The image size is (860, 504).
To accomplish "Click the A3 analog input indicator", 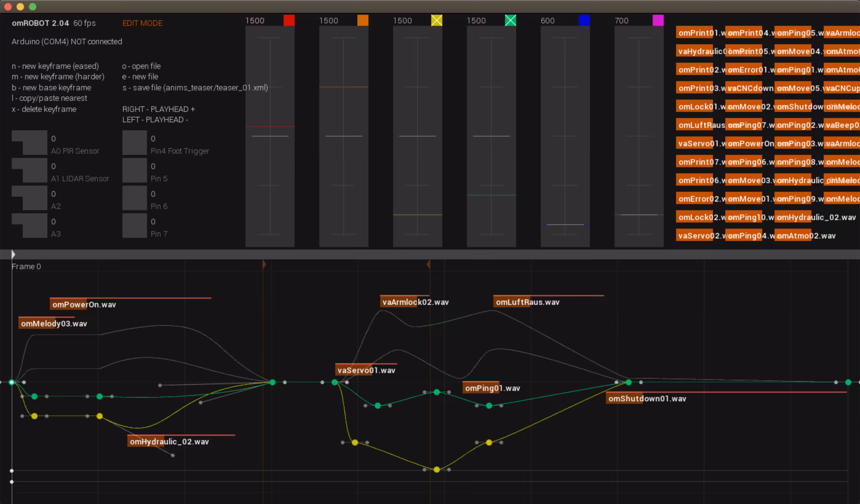I will [x=30, y=225].
